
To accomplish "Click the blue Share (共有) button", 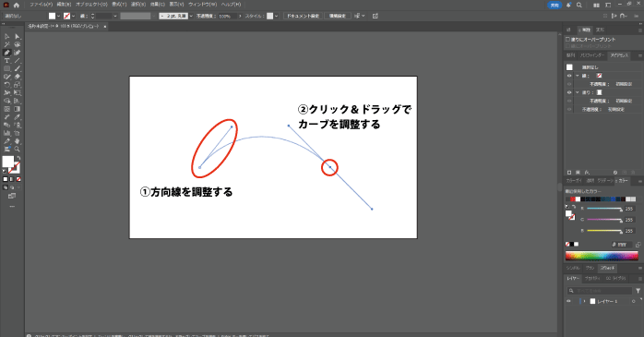I will 555,5.
